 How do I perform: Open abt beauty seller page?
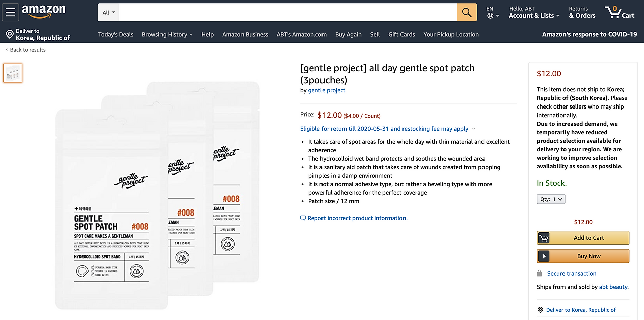[x=613, y=287]
